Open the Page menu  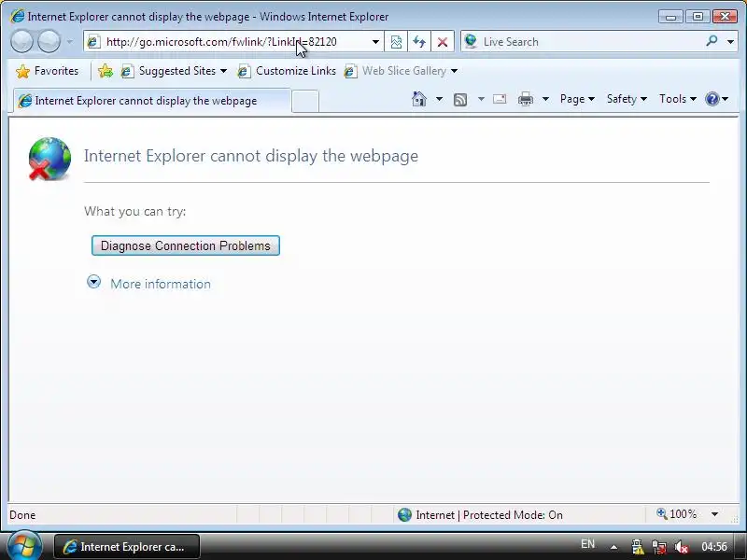tap(577, 99)
